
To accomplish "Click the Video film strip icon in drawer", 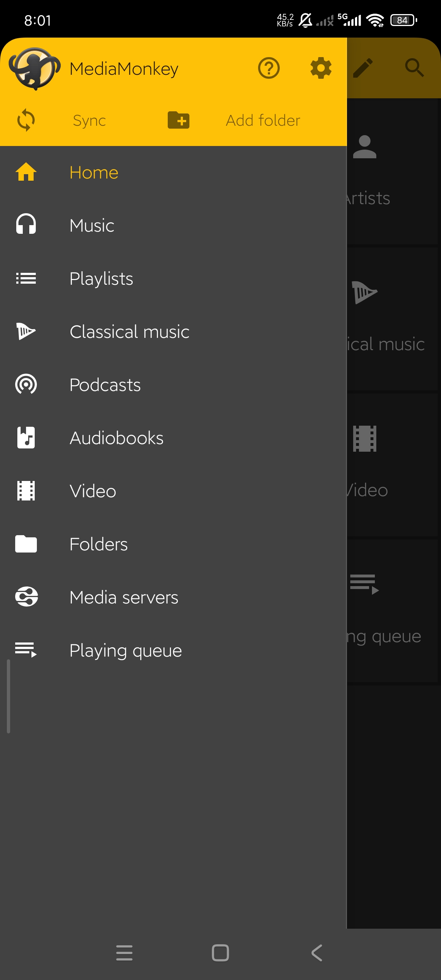I will tap(26, 491).
